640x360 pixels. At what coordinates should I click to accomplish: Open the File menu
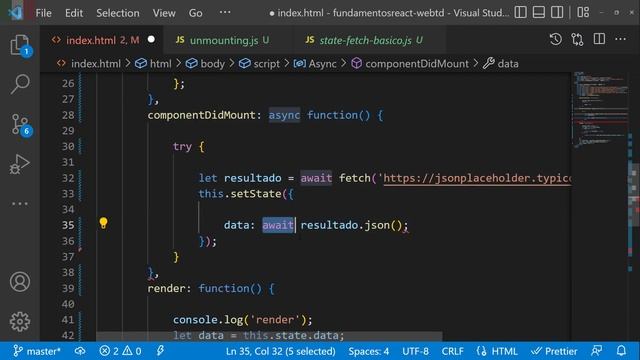44,13
